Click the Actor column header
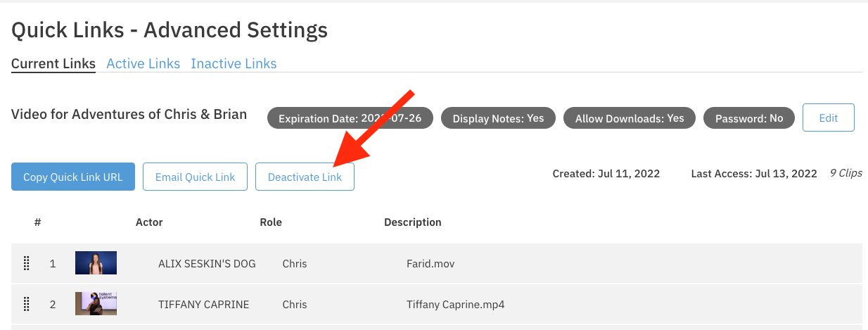Screen dimensions: 868x330 (x=149, y=222)
